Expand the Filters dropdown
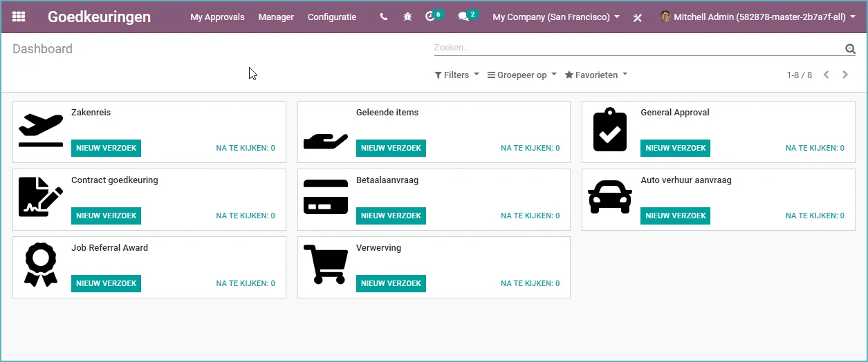This screenshot has height=362, width=868. coord(456,75)
